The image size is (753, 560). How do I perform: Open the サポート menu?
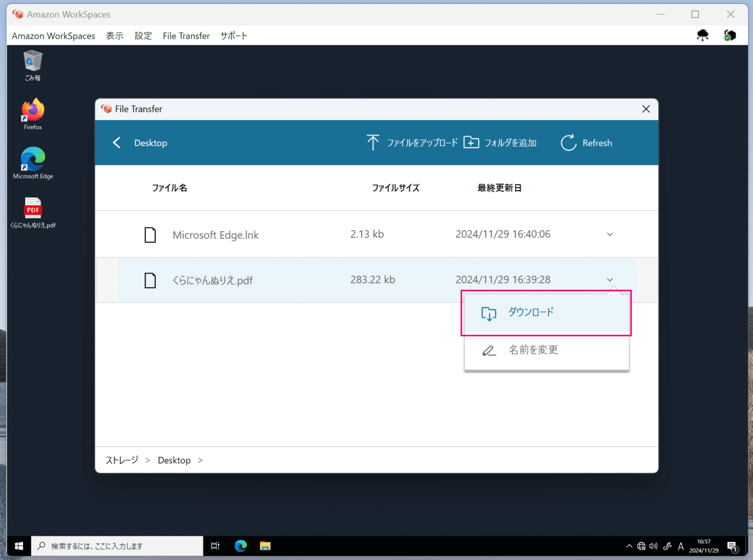point(234,36)
